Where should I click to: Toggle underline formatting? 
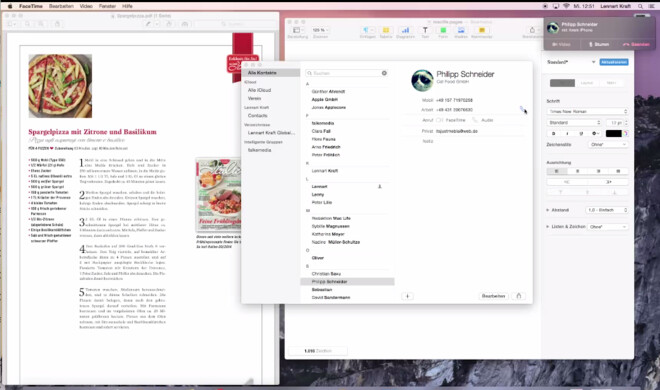(581, 133)
